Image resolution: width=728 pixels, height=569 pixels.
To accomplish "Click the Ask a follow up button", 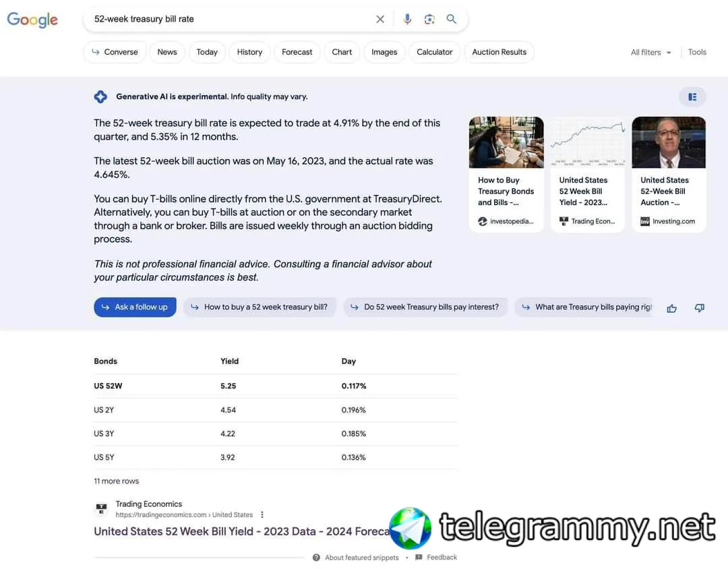I will [x=135, y=307].
